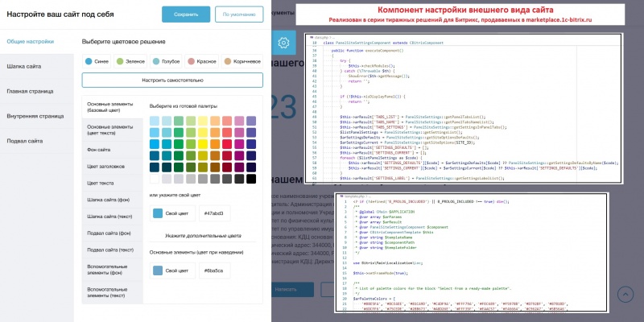Click the marketplace.1c-bitrix.ru red subtitle line
This screenshot has width=644, height=322.
pyautogui.click(x=460, y=19)
